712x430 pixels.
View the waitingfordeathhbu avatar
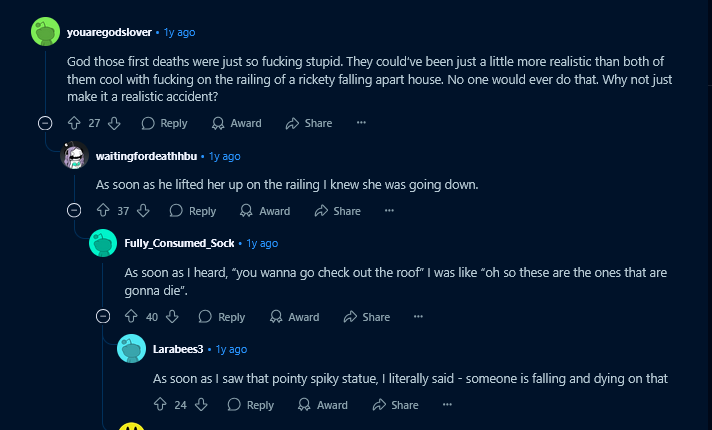[x=74, y=155]
